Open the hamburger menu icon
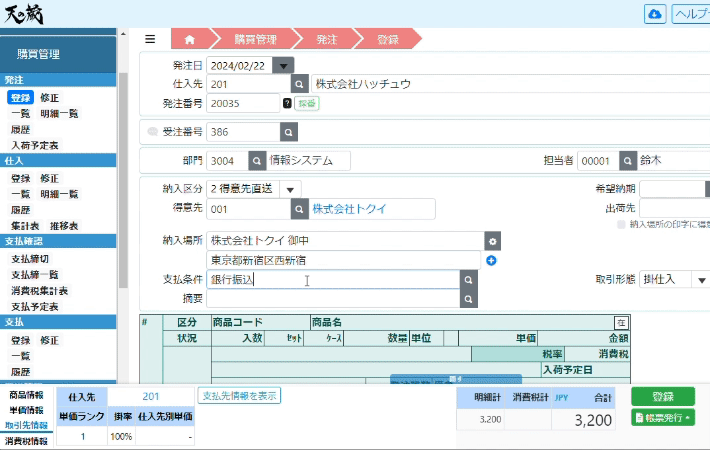The image size is (710, 450). (150, 39)
